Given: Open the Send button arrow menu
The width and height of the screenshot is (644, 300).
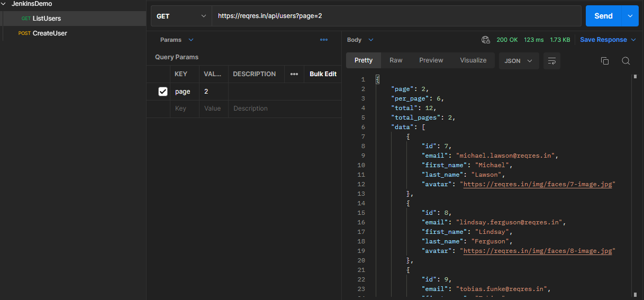Looking at the screenshot, I should click(x=630, y=16).
